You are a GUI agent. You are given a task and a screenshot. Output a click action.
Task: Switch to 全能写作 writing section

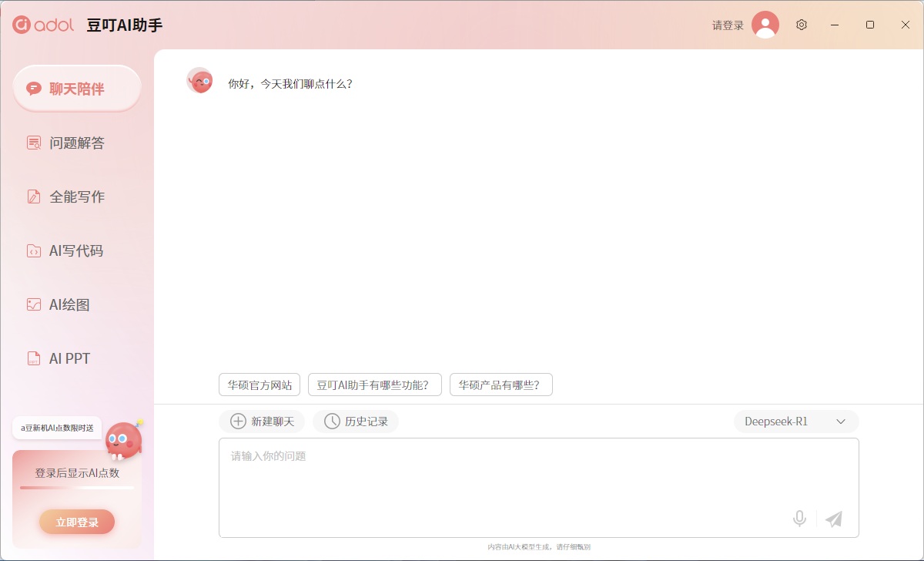click(x=77, y=197)
